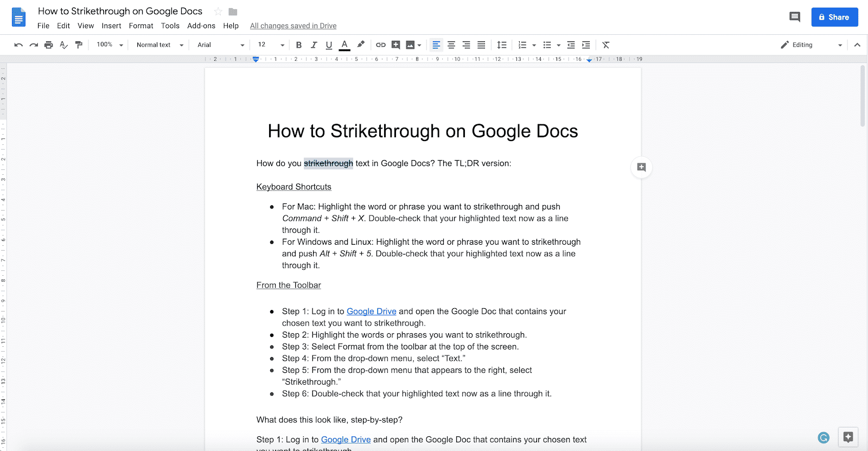Click the left indent ruler marker
The width and height of the screenshot is (868, 451).
click(256, 59)
